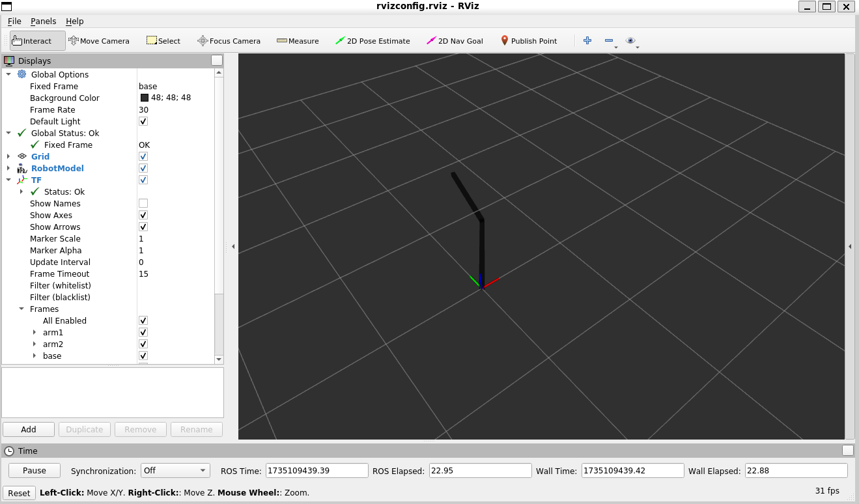Enable the Show Names checkbox
Viewport: 859px width, 504px height.
[143, 203]
